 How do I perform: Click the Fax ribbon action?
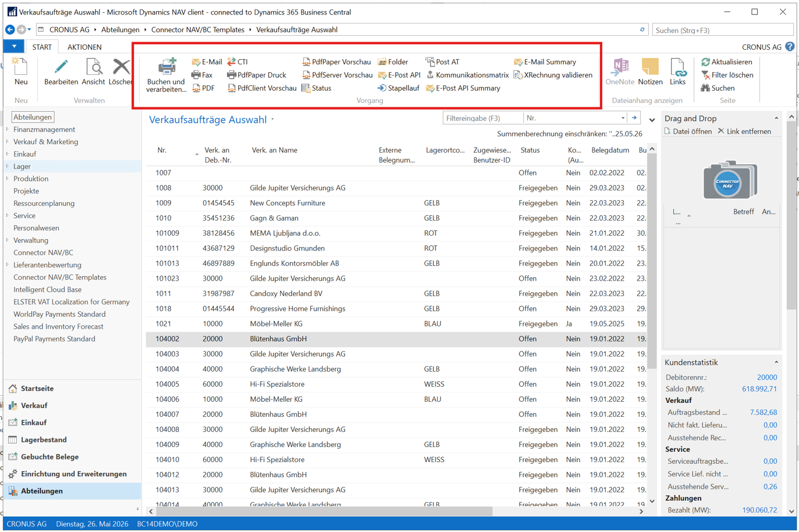pos(202,75)
